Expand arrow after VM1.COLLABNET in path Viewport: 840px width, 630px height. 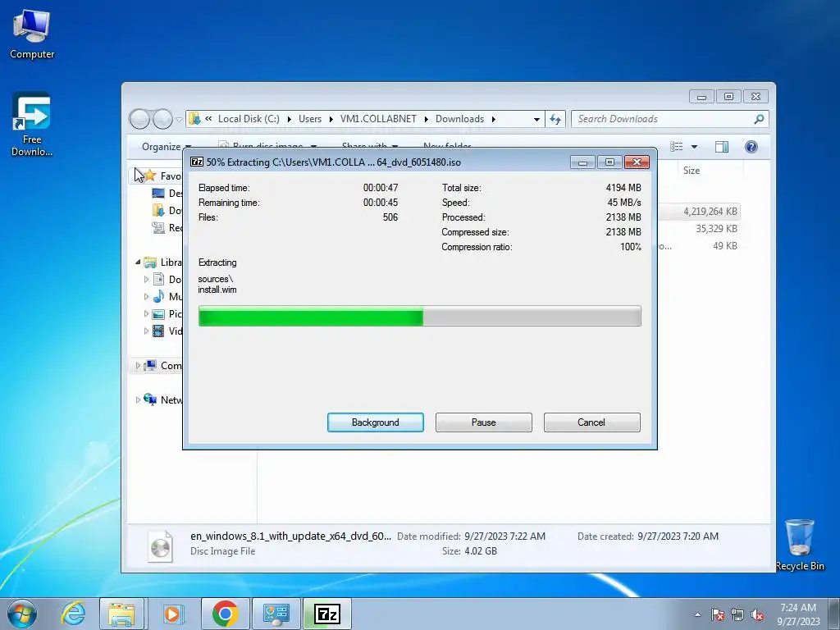[427, 119]
